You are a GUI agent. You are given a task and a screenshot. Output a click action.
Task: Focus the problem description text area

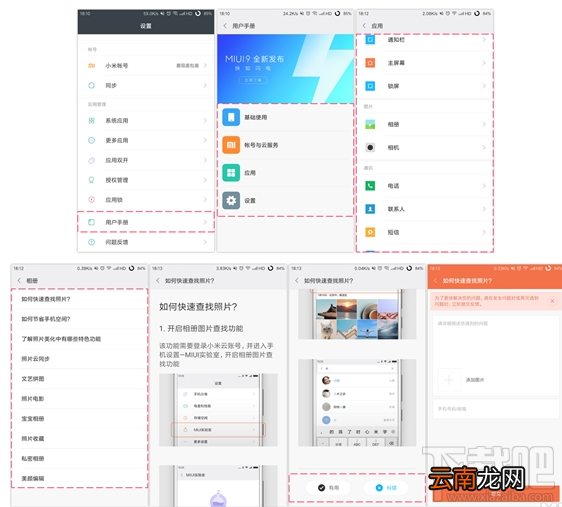pos(496,341)
